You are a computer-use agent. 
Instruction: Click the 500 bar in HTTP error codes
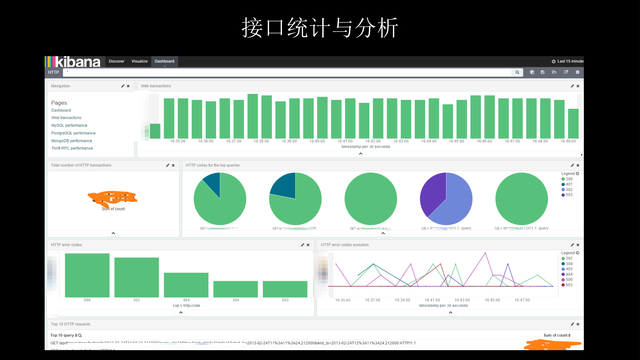[87, 276]
